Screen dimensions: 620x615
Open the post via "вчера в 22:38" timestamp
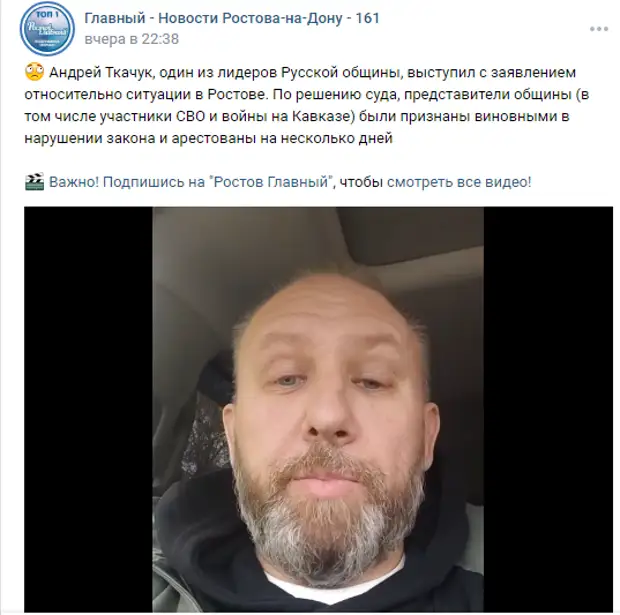click(x=132, y=39)
